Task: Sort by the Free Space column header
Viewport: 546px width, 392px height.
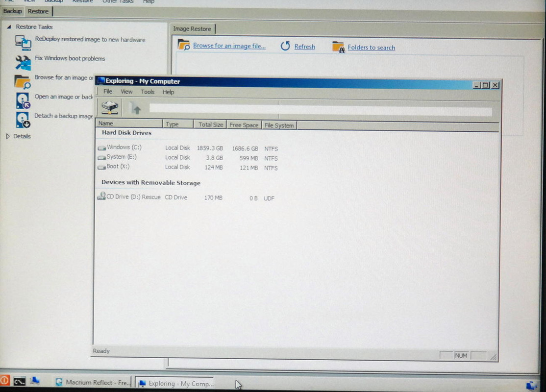Action: [x=244, y=125]
